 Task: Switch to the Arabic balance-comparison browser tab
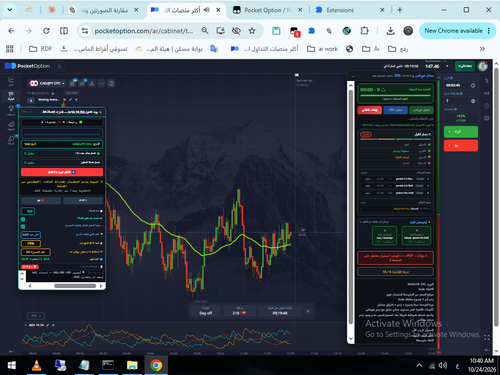(104, 10)
